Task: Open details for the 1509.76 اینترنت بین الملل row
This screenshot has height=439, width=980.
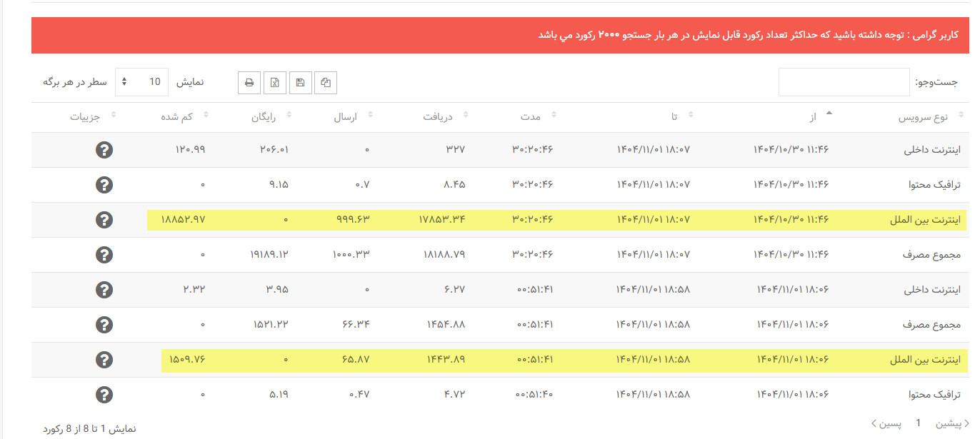Action: pyautogui.click(x=104, y=360)
